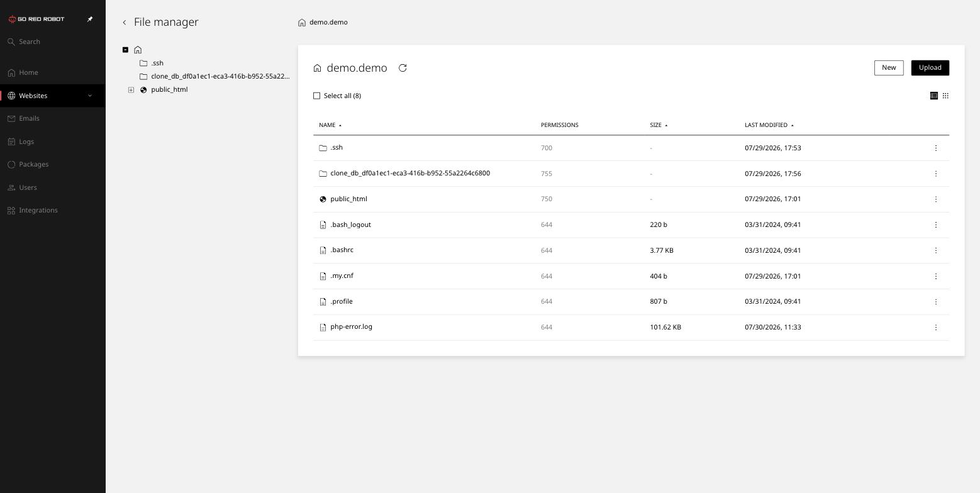
Task: Click breadcrumb home icon
Action: pos(302,23)
